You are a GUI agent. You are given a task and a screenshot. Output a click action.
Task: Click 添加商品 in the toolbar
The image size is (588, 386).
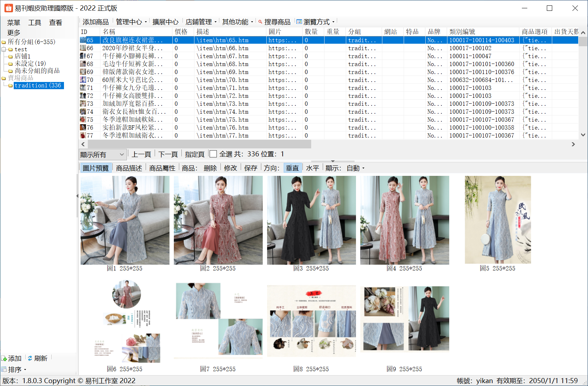click(x=95, y=22)
